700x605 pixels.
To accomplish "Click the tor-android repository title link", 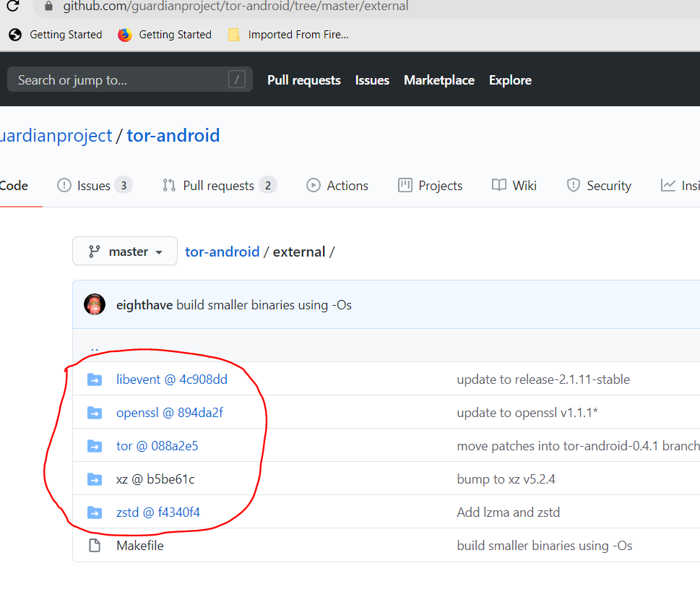I will point(173,135).
